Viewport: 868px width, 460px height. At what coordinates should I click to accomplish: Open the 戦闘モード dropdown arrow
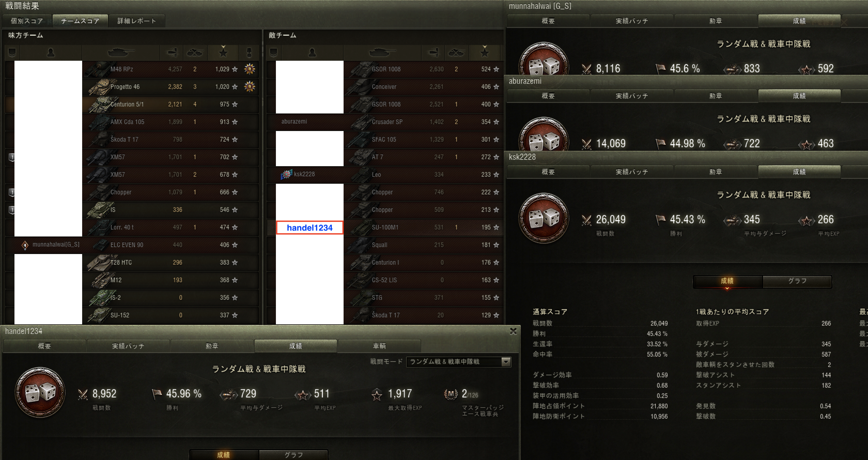[506, 362]
